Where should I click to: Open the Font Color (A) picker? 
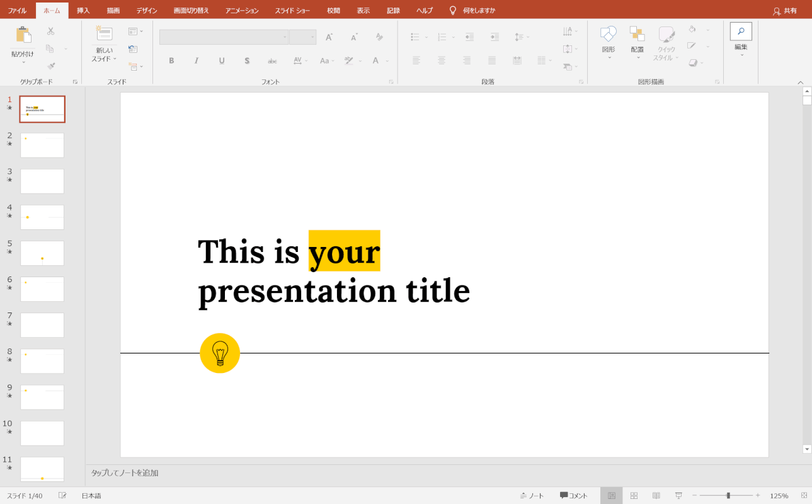375,60
